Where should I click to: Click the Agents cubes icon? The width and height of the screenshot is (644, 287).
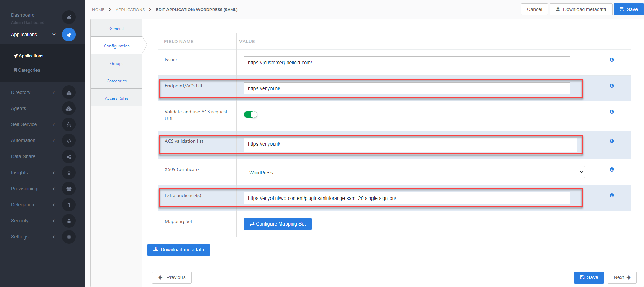69,109
